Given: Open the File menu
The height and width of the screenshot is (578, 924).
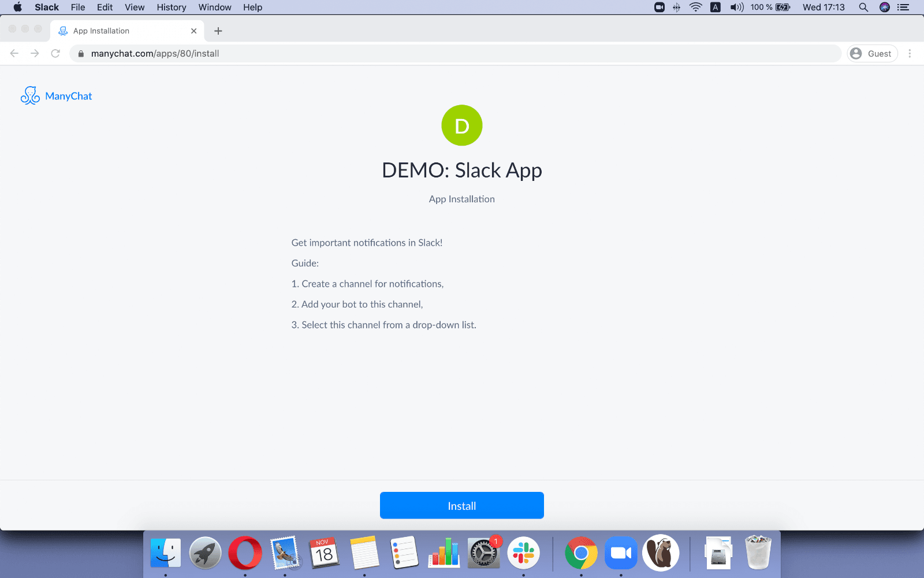Looking at the screenshot, I should (x=78, y=8).
